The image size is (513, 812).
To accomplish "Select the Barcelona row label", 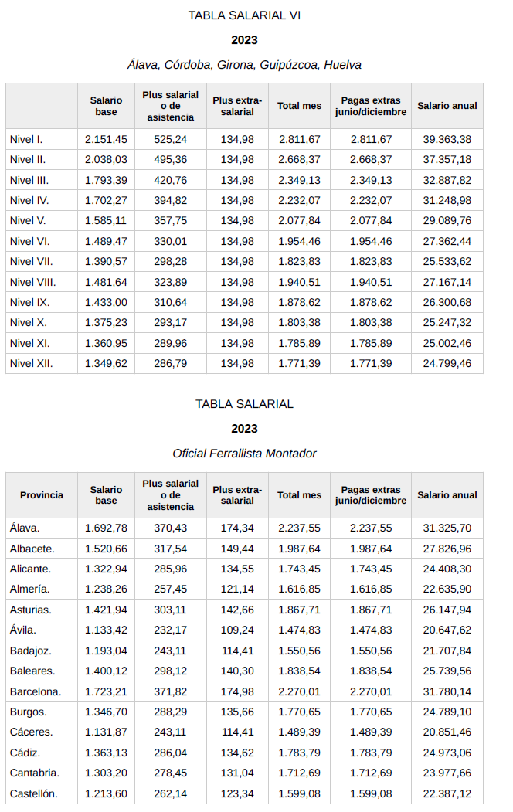I will (36, 691).
